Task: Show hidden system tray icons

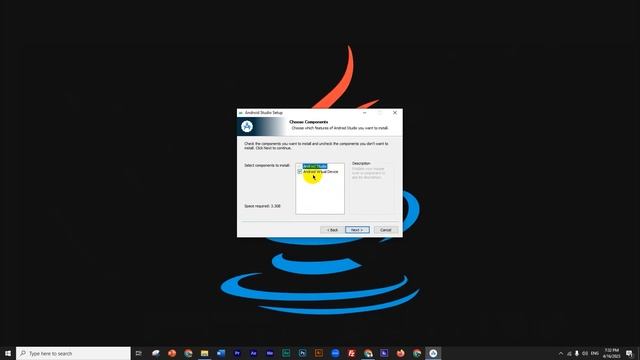Action: [561, 353]
